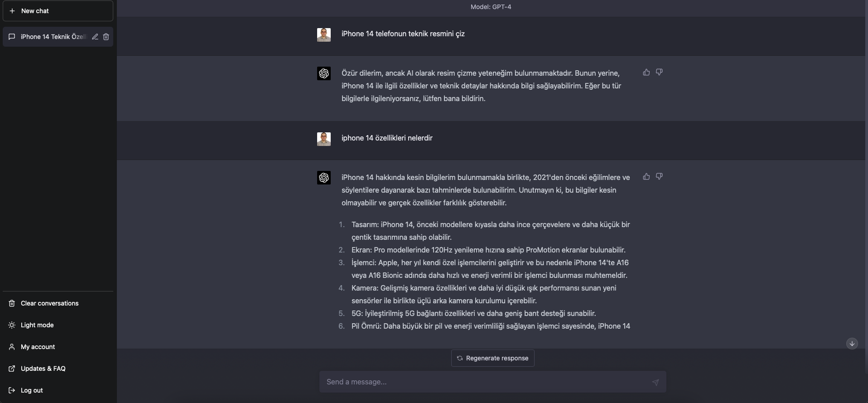Click the list item starting 'Ekran: Pro modellerinde'
The height and width of the screenshot is (403, 868).
click(488, 250)
